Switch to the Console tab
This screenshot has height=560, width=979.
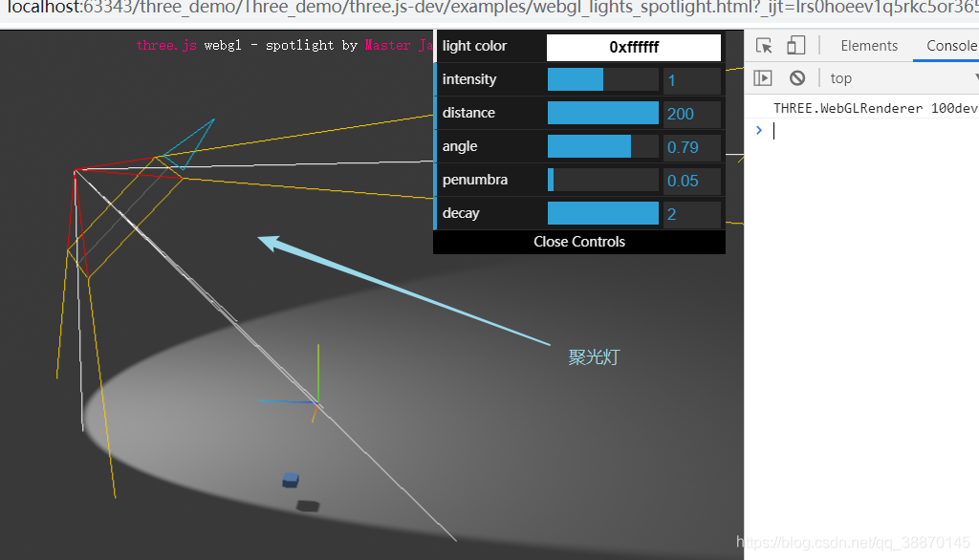tap(952, 46)
